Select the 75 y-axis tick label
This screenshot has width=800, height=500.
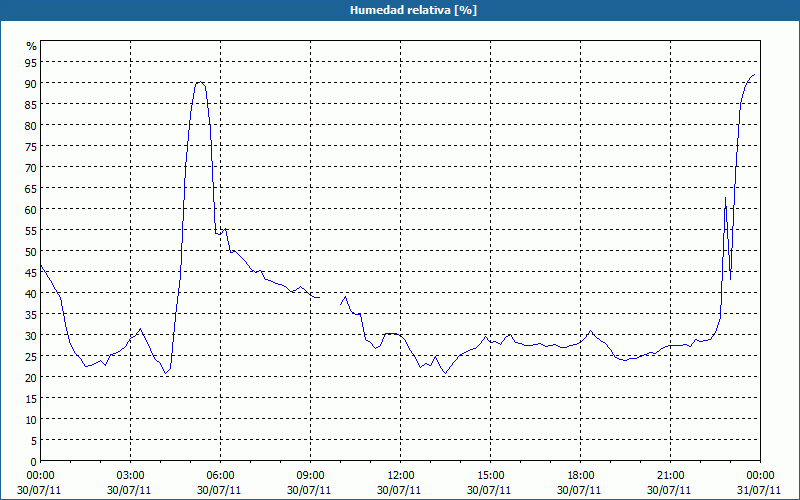pos(31,146)
